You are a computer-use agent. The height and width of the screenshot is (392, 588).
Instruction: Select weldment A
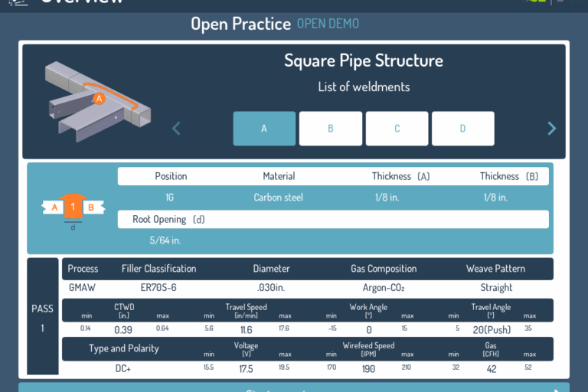tap(264, 129)
